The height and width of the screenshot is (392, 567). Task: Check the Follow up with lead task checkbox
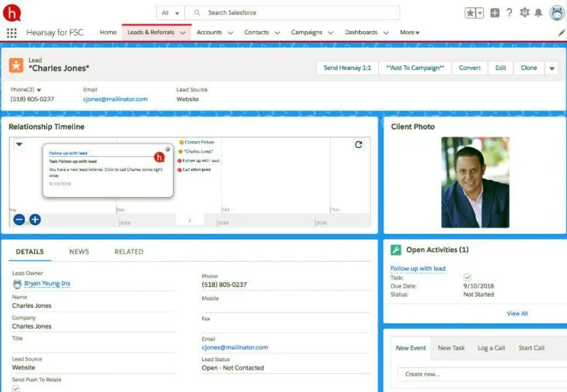coord(467,277)
